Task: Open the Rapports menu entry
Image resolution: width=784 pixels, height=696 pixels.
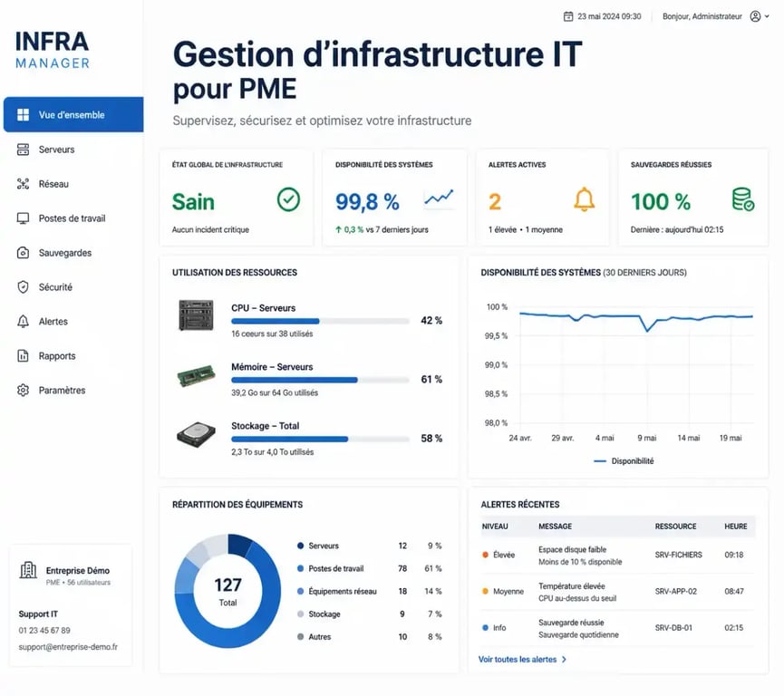Action: click(x=73, y=355)
